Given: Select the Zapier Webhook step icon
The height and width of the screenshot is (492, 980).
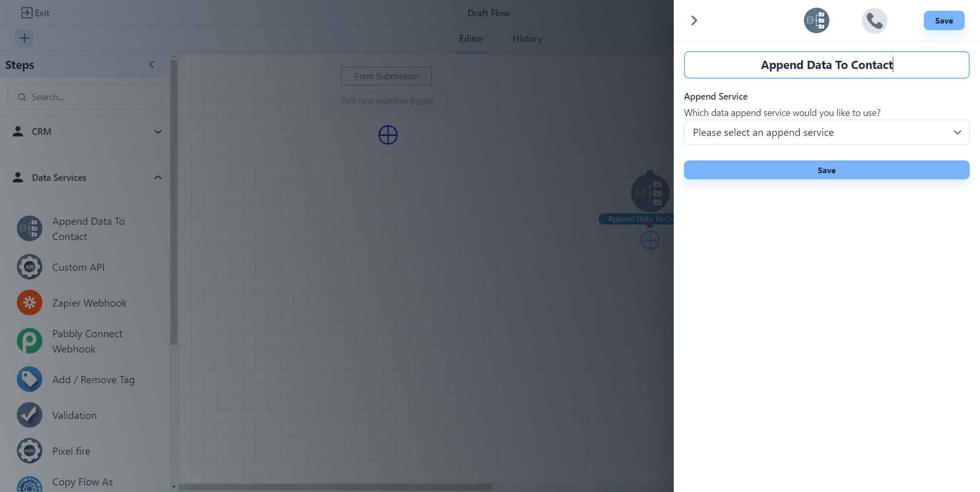Looking at the screenshot, I should click(x=30, y=303).
